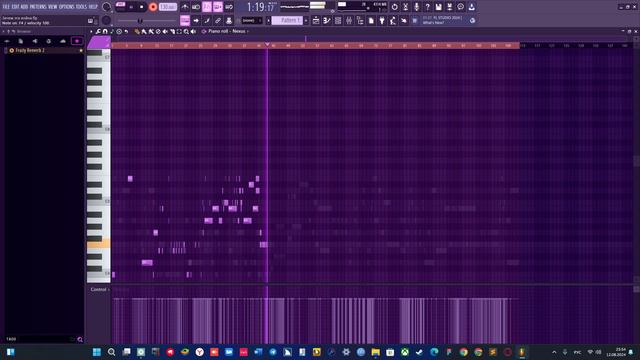Image resolution: width=640 pixels, height=360 pixels.
Task: Open the EDIT menu
Action: (15, 7)
